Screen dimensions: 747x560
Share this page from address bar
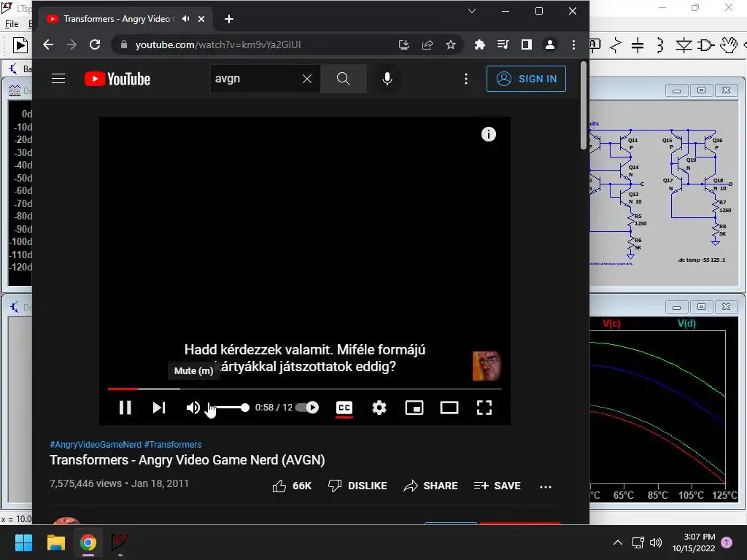pyautogui.click(x=427, y=44)
